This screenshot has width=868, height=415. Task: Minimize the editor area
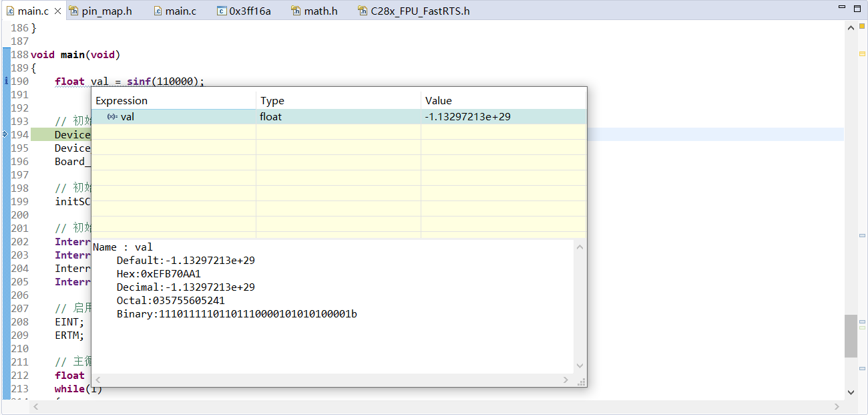(x=843, y=8)
